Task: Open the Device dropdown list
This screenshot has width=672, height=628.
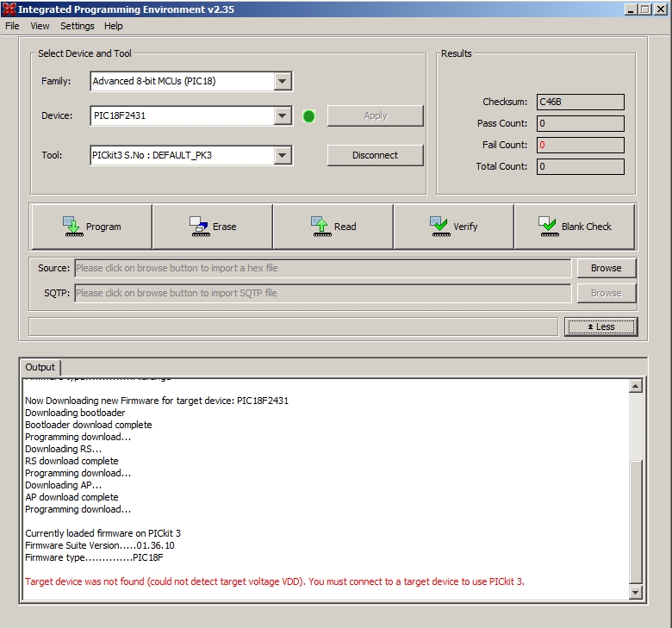Action: tap(283, 115)
